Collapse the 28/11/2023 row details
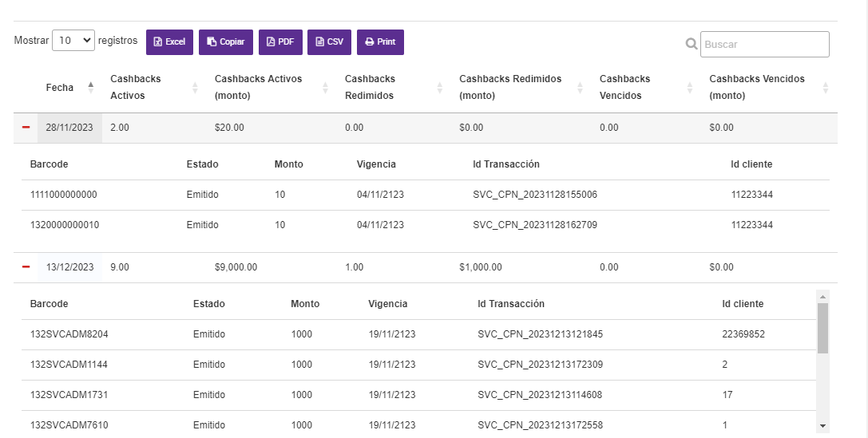The height and width of the screenshot is (438, 868). 26,128
